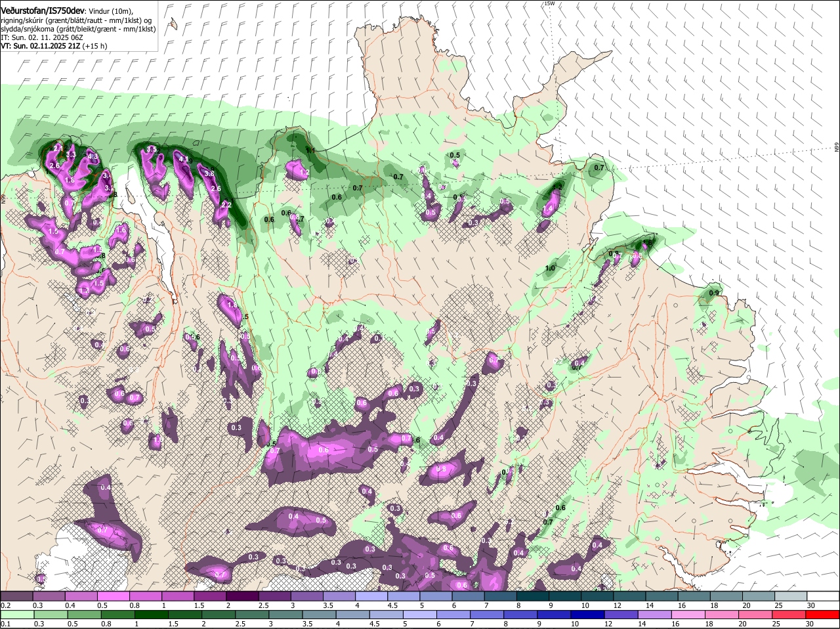Click the snow legend swatch between 25 and 30
This screenshot has height=629, width=840.
(791, 596)
